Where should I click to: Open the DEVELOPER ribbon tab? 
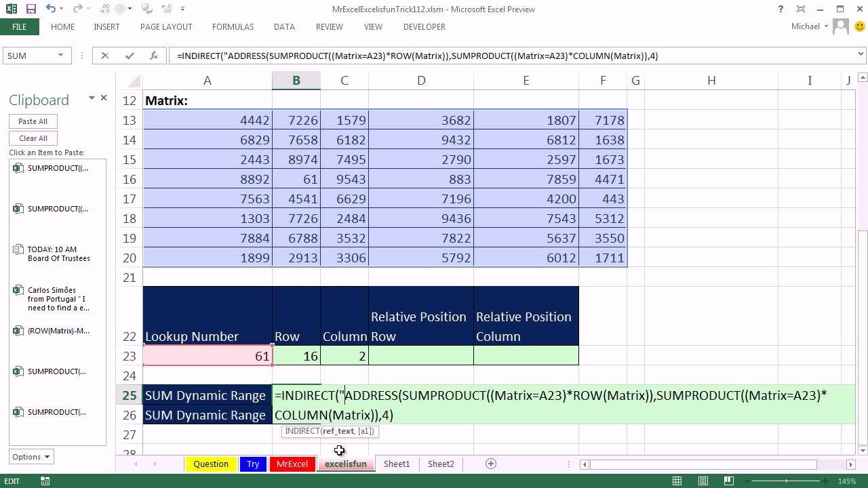(x=425, y=26)
